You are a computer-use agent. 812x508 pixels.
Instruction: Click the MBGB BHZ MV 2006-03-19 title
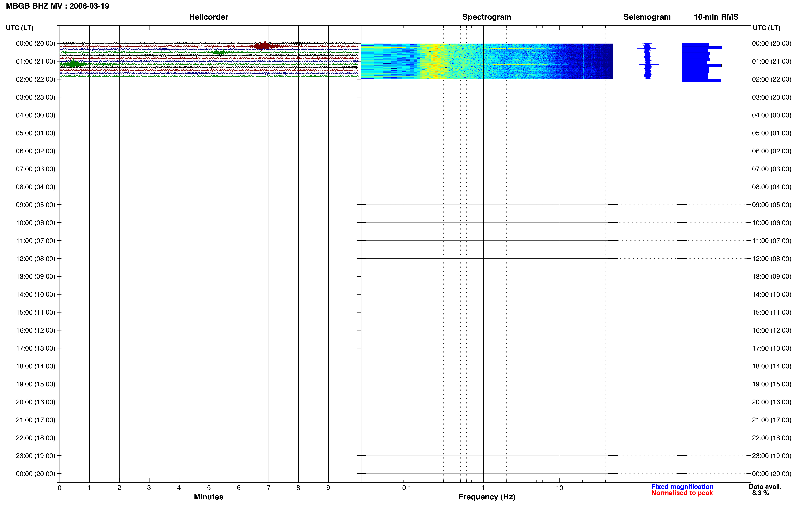point(57,6)
